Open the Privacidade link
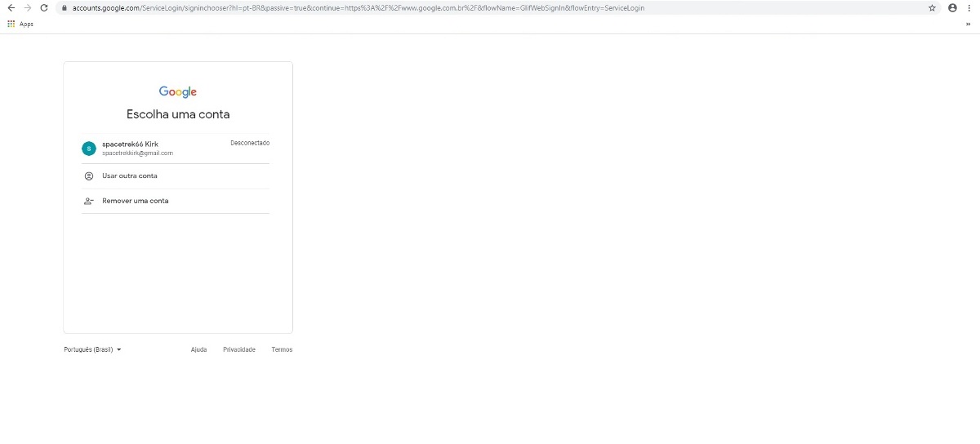 (x=239, y=349)
